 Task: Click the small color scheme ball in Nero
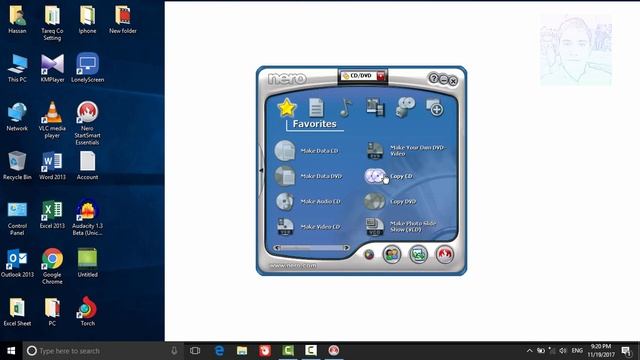(x=369, y=255)
